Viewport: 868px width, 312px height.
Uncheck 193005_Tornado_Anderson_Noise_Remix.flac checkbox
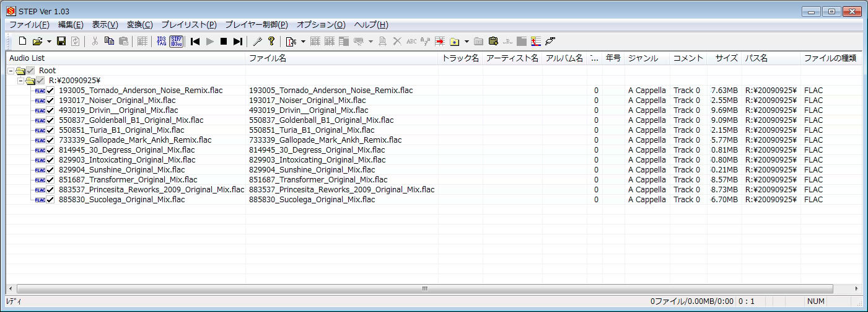51,91
